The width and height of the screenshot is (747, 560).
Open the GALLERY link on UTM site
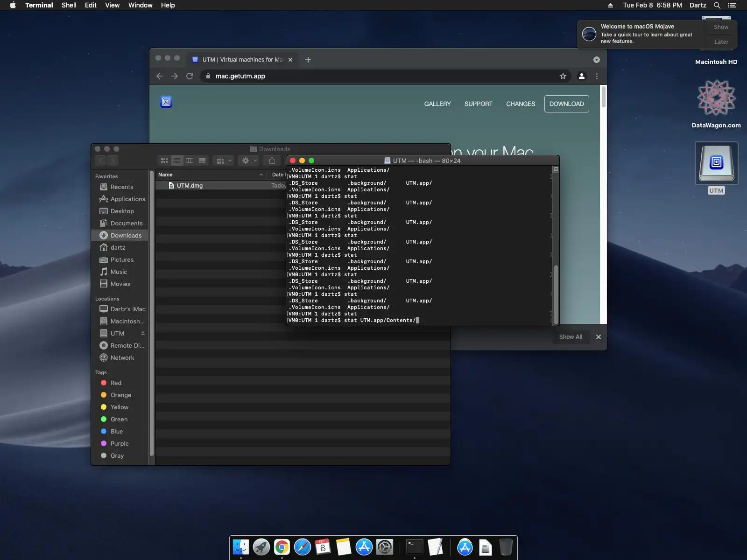[x=437, y=104]
